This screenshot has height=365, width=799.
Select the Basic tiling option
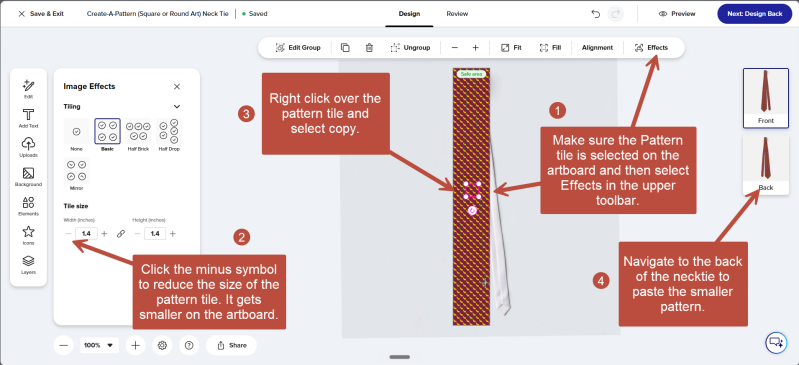click(108, 135)
